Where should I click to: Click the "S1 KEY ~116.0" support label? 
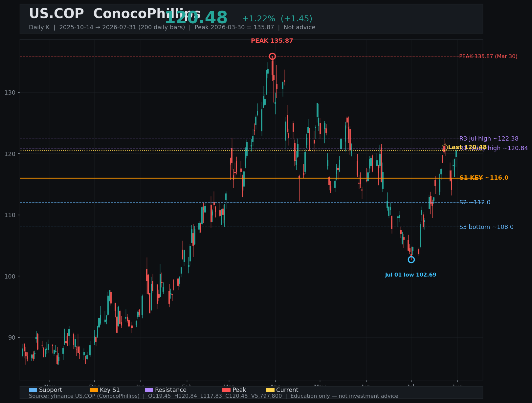pyautogui.click(x=484, y=178)
